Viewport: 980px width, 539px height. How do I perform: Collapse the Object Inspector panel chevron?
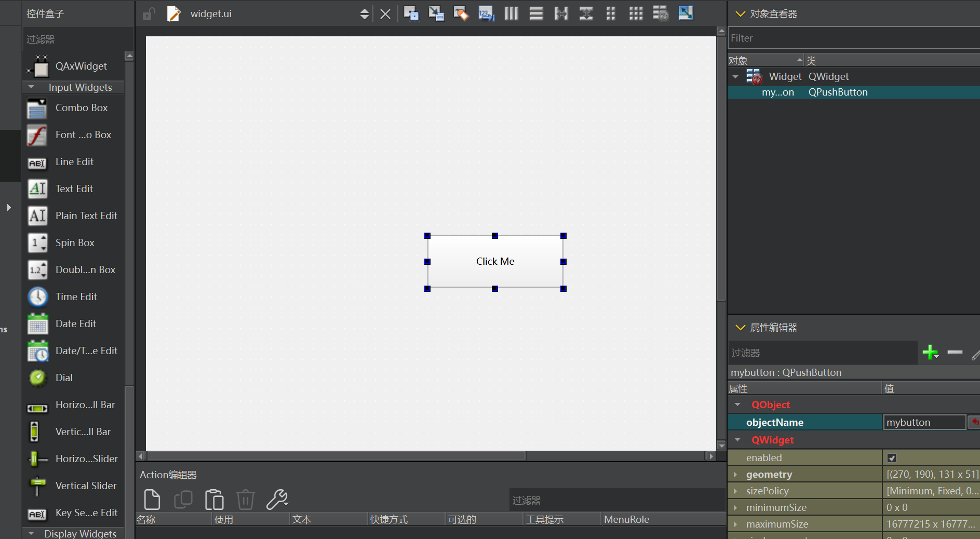tap(741, 14)
